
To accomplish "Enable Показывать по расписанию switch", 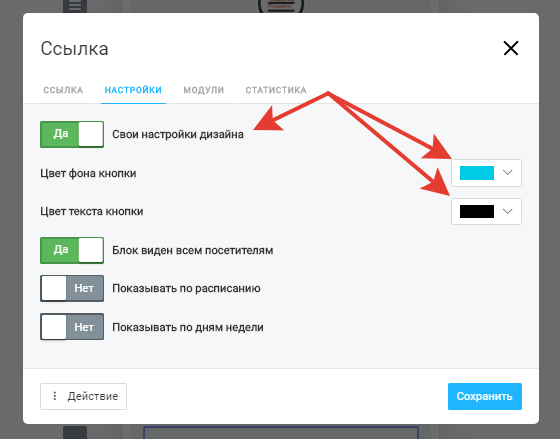I will tap(72, 288).
